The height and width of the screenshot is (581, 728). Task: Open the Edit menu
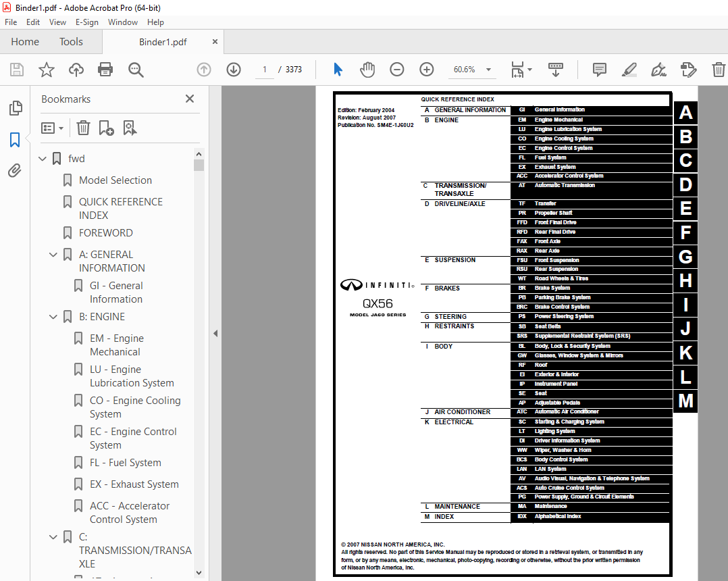pyautogui.click(x=33, y=22)
